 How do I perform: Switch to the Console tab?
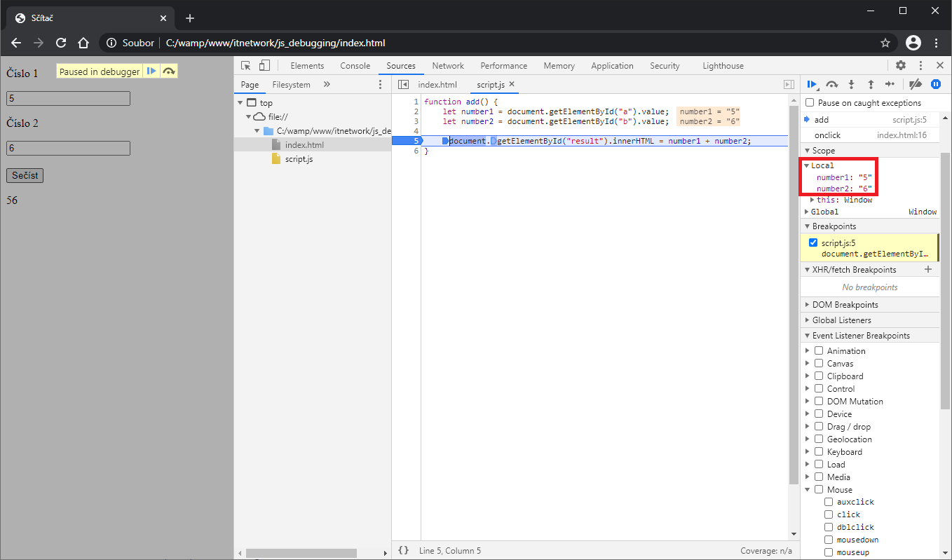pos(355,66)
